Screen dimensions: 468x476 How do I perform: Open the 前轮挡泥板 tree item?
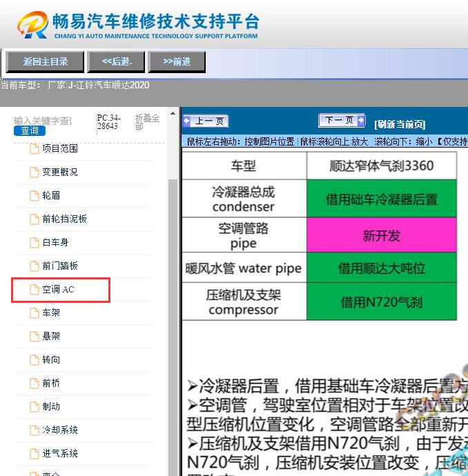(x=64, y=219)
